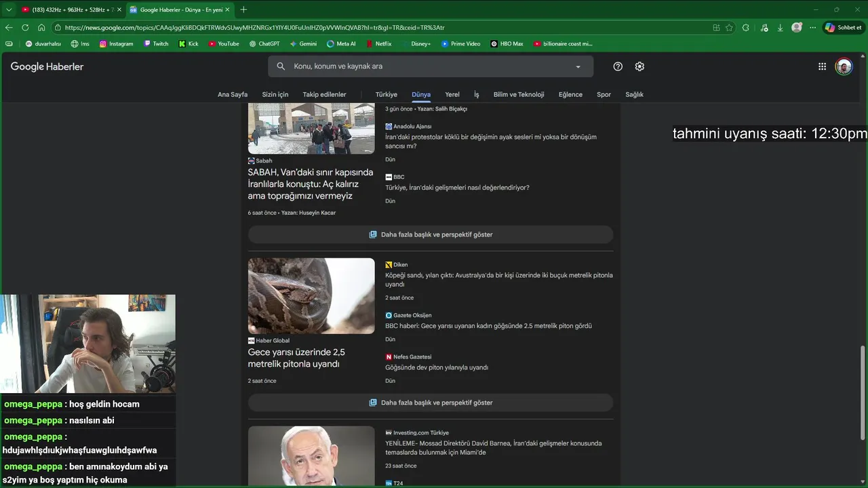This screenshot has width=868, height=488.
Task: Bookmark this page with the star icon
Action: pyautogui.click(x=729, y=28)
